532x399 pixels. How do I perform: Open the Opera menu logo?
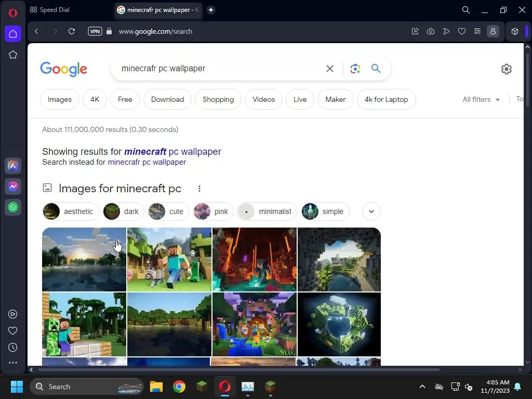(13, 13)
